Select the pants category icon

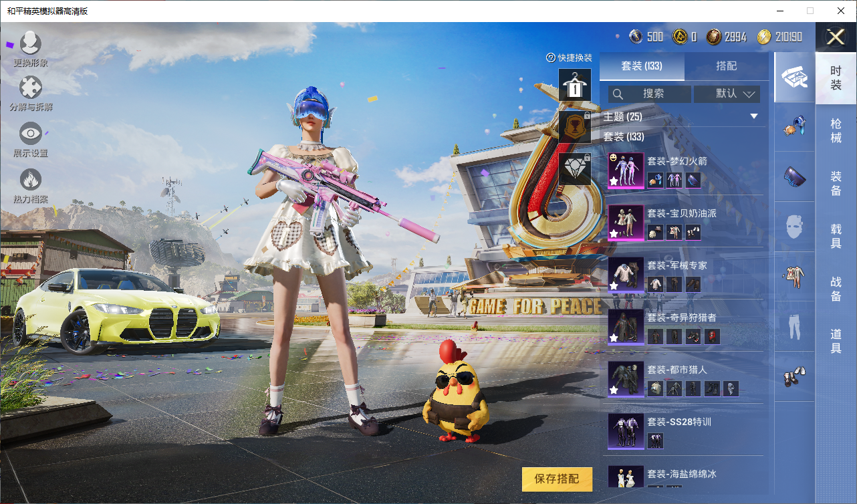pos(794,326)
